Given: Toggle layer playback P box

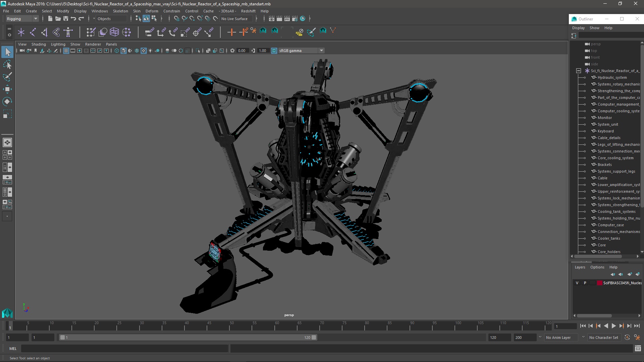Looking at the screenshot, I should (585, 283).
